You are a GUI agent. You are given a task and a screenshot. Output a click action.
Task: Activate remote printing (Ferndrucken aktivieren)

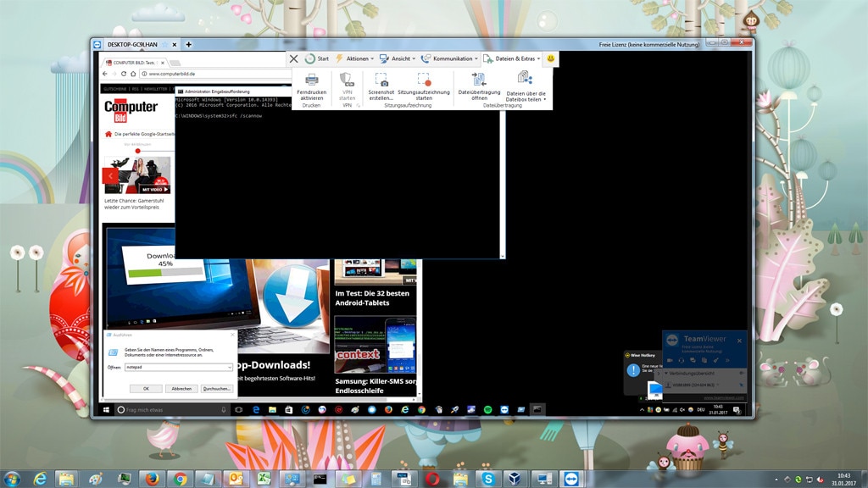tap(312, 87)
